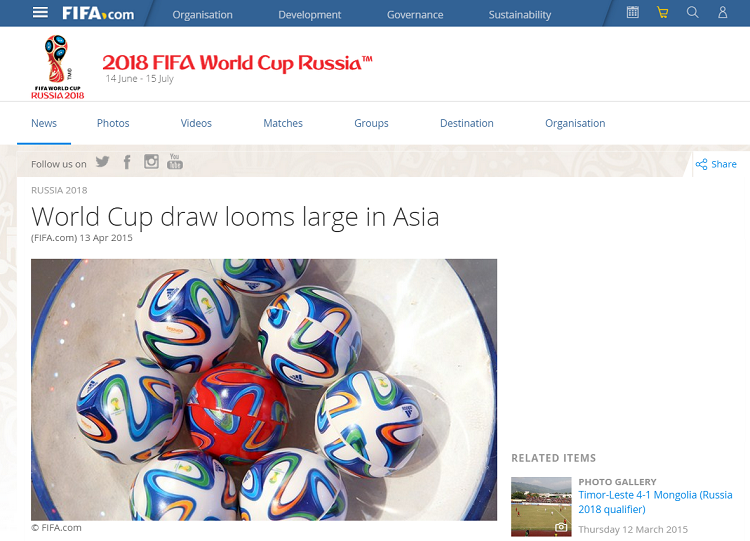Click the search magnifier icon

[693, 12]
